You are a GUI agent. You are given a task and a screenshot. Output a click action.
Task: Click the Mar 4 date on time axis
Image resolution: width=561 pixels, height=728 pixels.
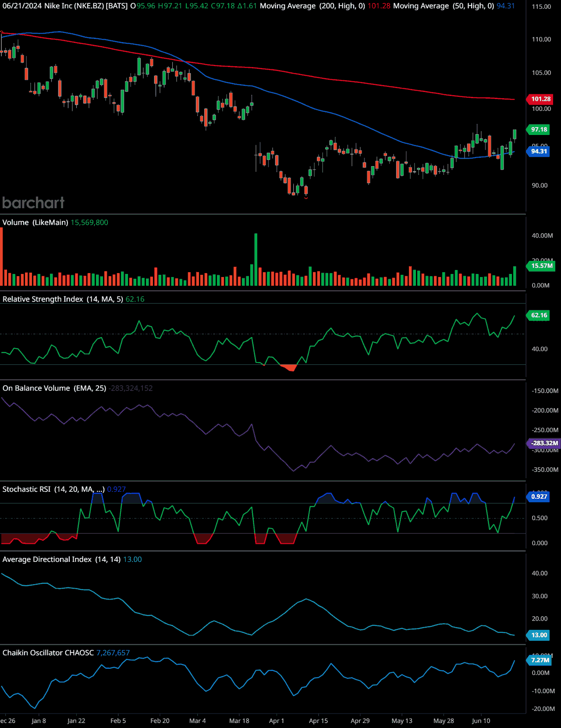point(197,721)
